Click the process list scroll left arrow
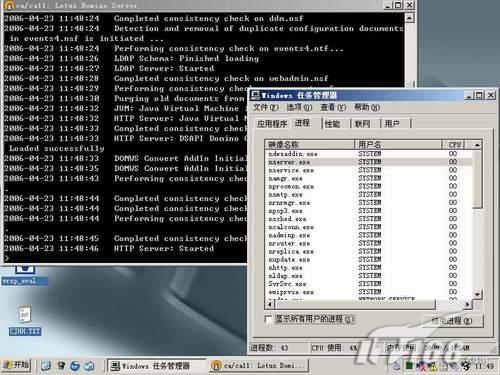The image size is (500, 375). click(x=269, y=304)
